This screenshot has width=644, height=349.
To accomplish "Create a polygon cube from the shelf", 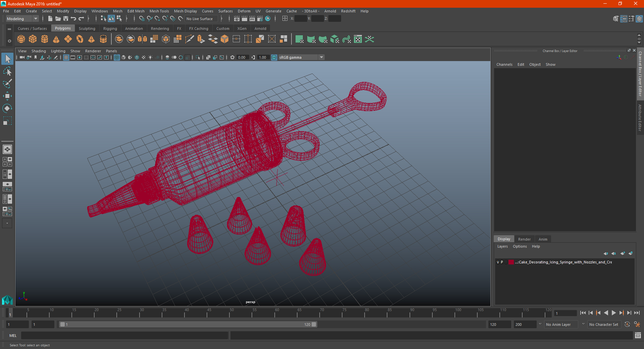I will coord(33,39).
